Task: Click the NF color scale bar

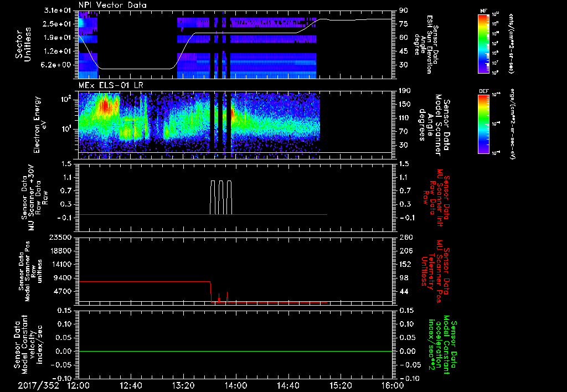Action: (483, 43)
